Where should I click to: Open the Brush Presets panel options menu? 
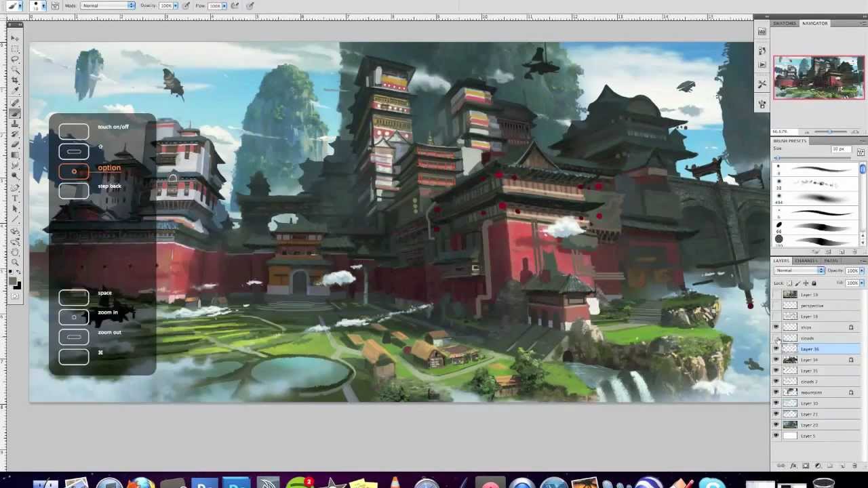[863, 140]
